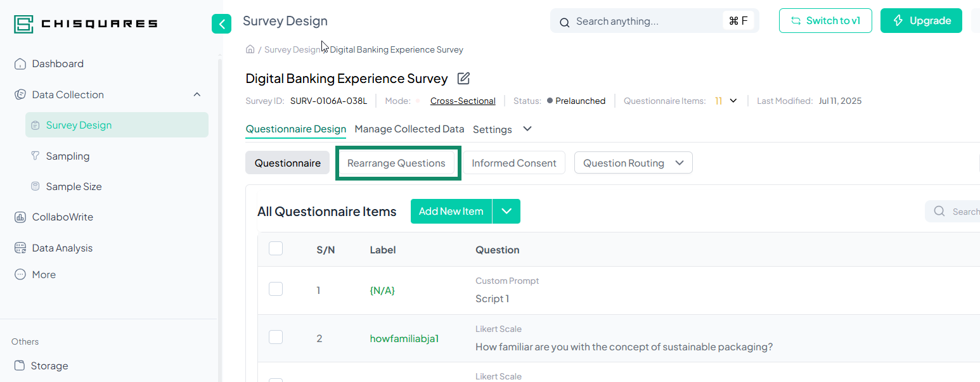
Task: Collapse the Data Collection section
Action: tap(197, 95)
